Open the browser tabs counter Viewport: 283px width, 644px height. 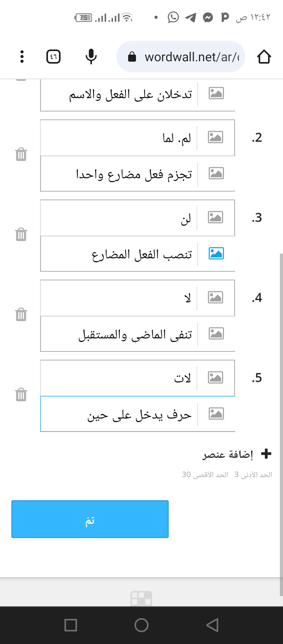pos(53,57)
